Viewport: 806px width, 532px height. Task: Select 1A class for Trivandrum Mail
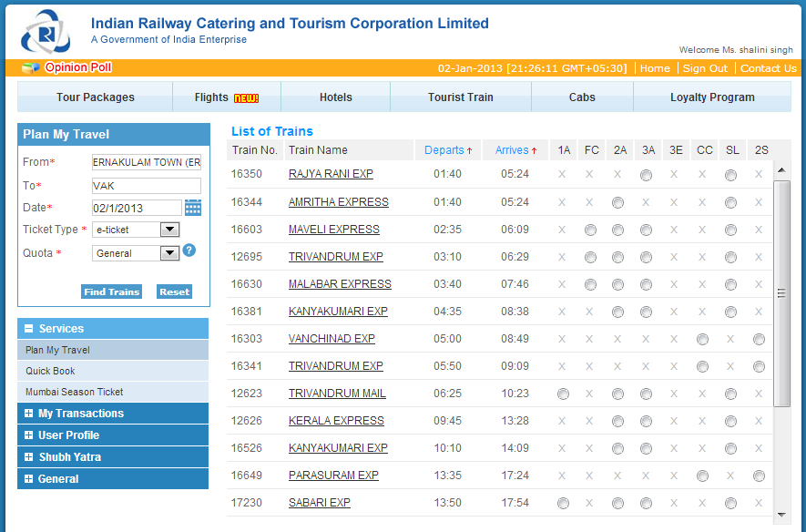tap(564, 394)
